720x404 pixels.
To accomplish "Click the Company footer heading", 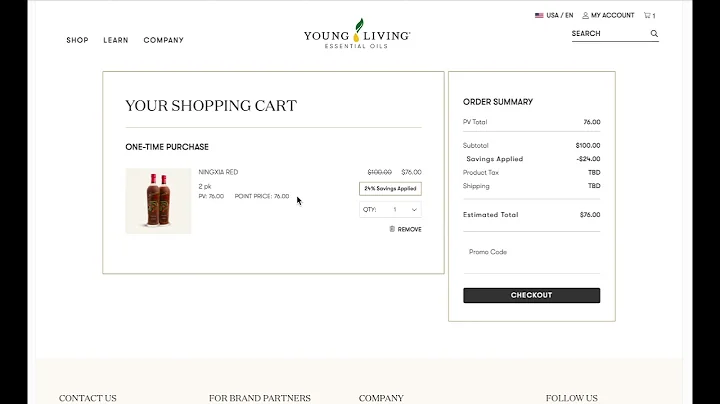I will pyautogui.click(x=381, y=398).
